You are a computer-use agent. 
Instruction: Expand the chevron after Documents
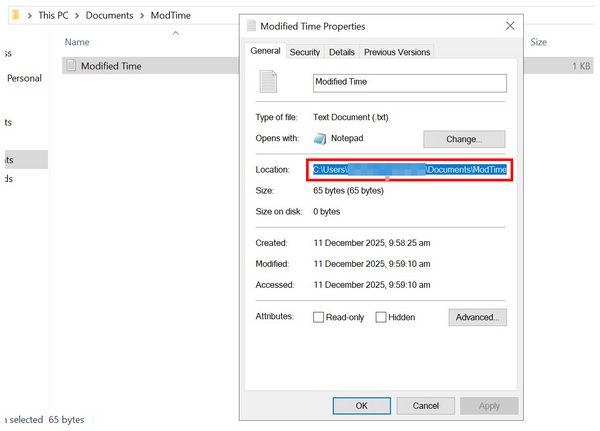pos(142,16)
